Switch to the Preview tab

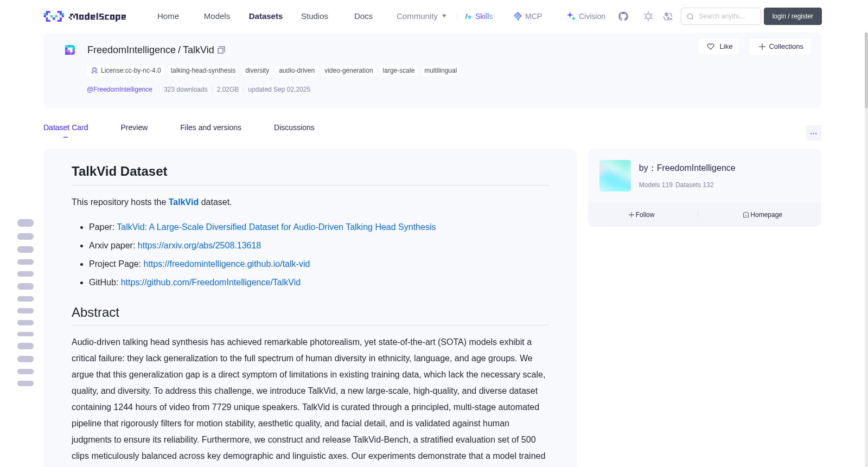tap(134, 127)
